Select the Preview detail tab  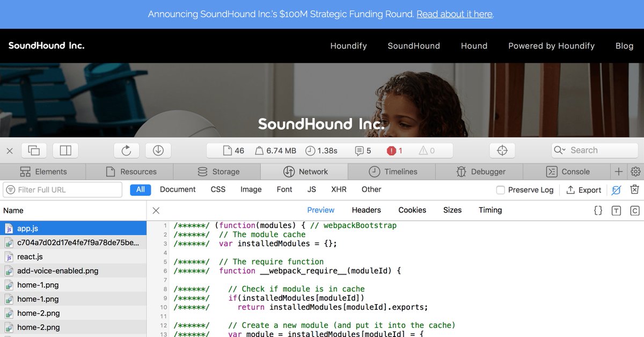(320, 210)
